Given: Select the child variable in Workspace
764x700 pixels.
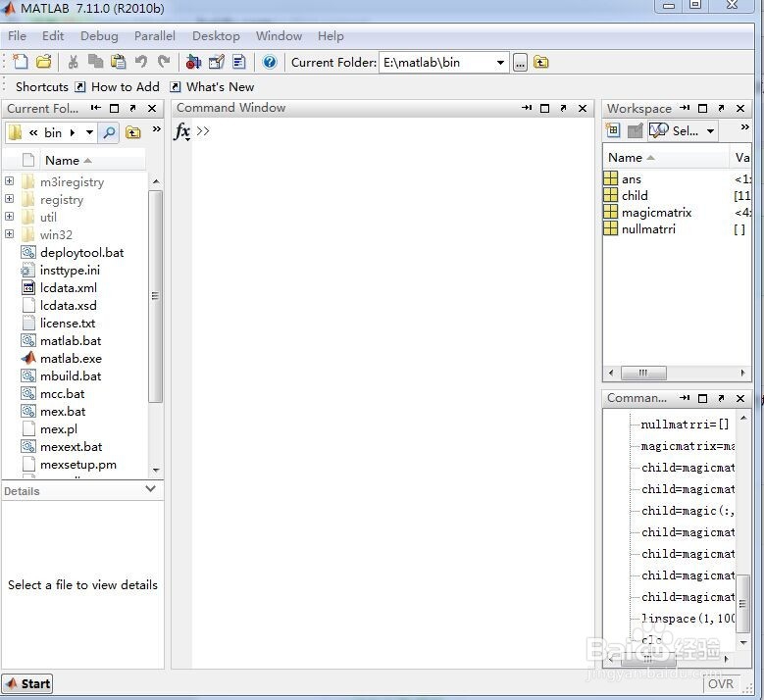Looking at the screenshot, I should tap(635, 195).
